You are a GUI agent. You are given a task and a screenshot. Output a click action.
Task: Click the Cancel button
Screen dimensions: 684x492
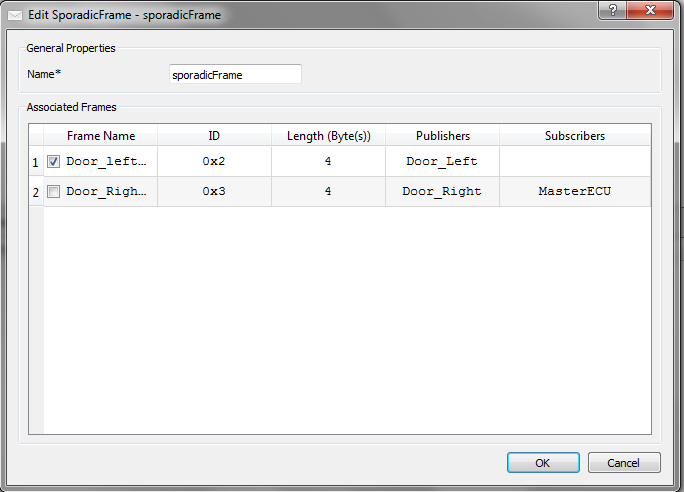click(x=624, y=463)
